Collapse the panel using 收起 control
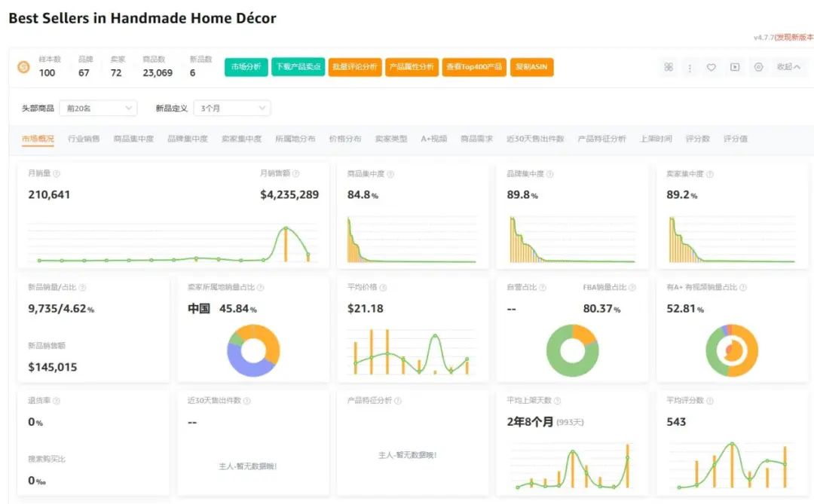 (x=788, y=67)
